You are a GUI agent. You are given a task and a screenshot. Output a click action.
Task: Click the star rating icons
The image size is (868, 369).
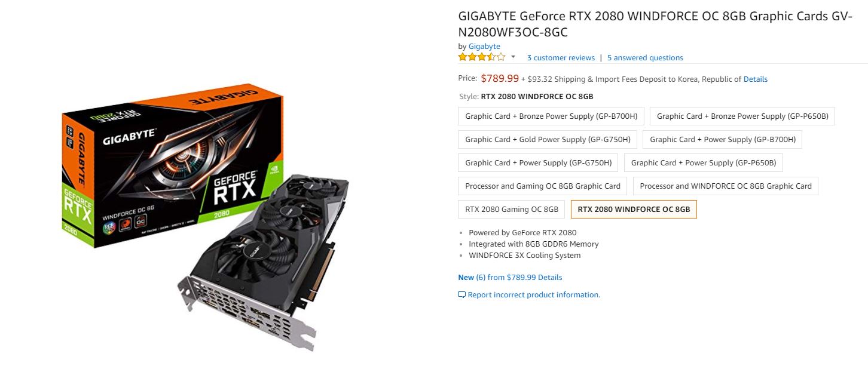482,57
